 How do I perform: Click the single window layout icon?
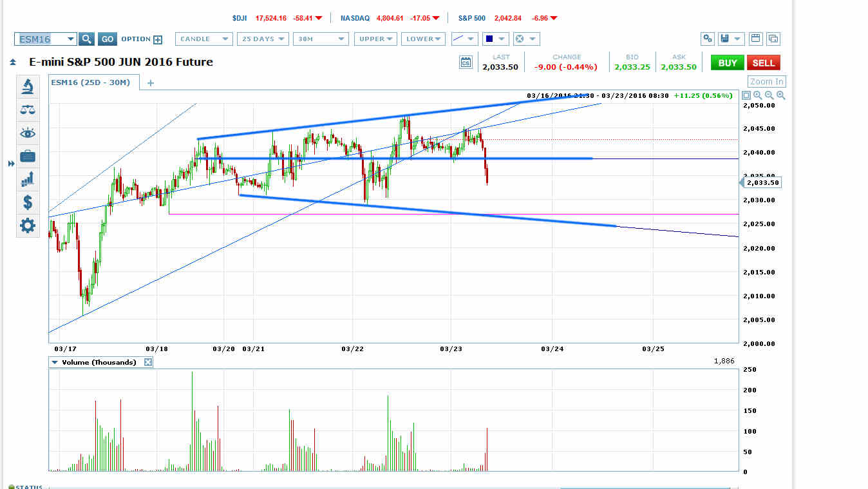point(756,39)
